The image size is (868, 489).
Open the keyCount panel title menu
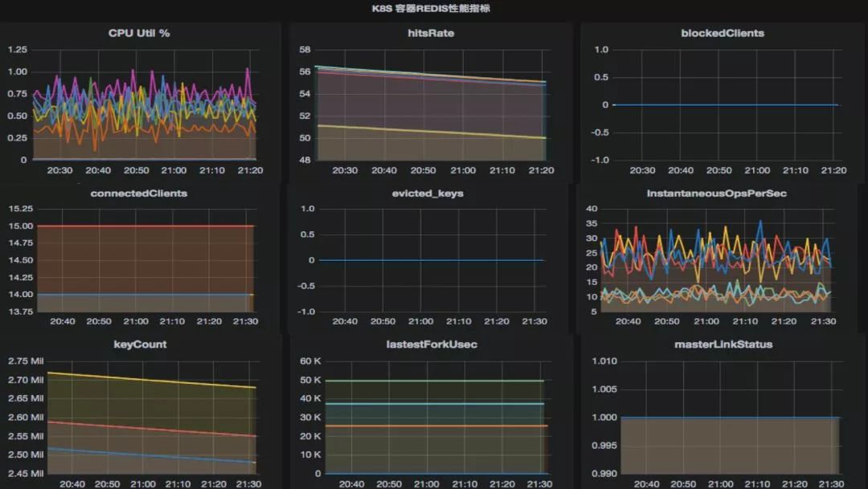pos(140,344)
